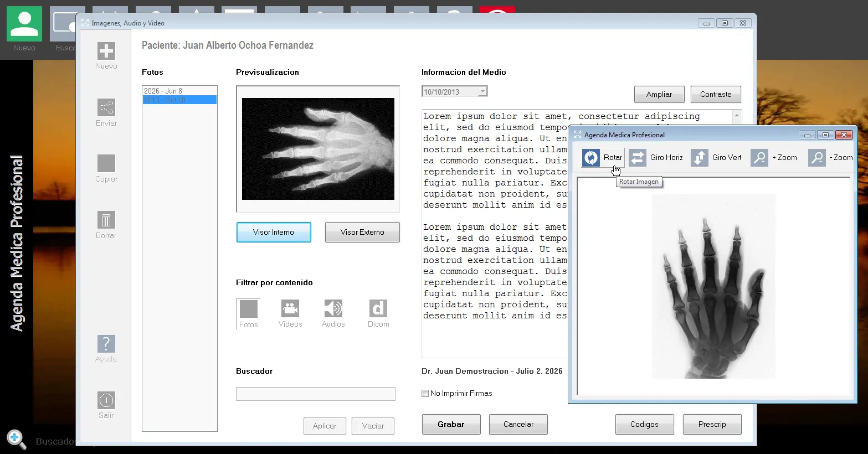
Task: Click the inverted hand X-ray in viewer
Action: click(x=713, y=286)
